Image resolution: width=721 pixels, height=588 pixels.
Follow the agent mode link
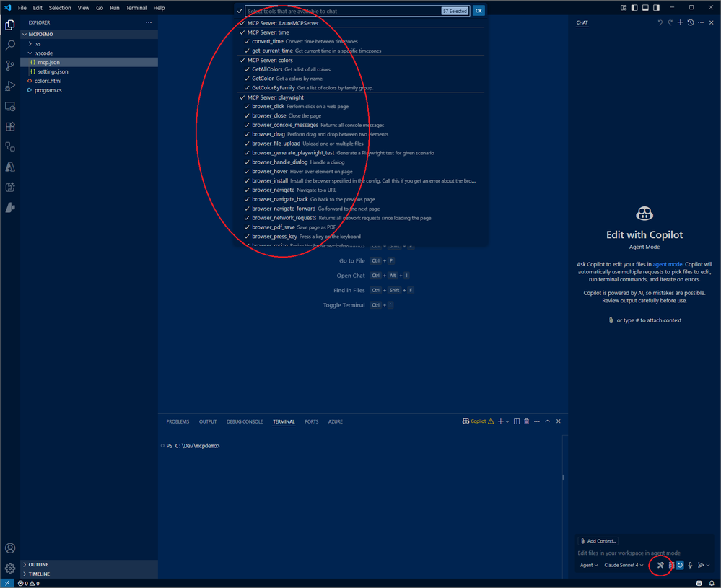tap(667, 264)
